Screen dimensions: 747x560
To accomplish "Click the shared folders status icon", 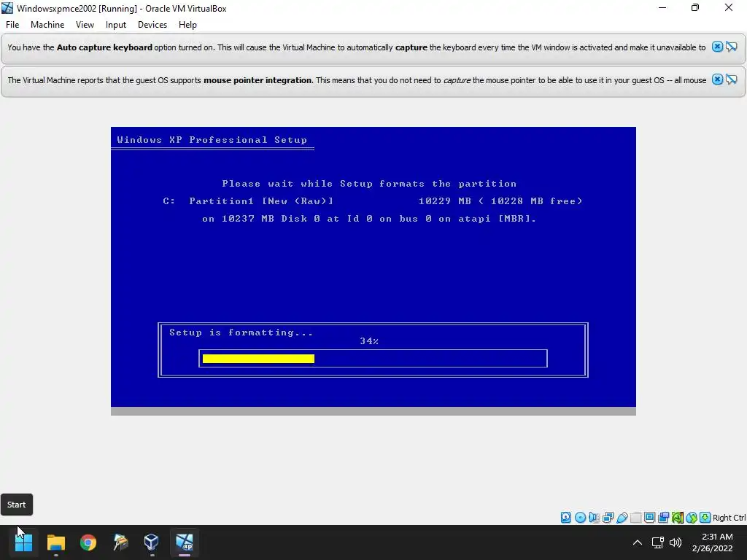I will coord(635,518).
